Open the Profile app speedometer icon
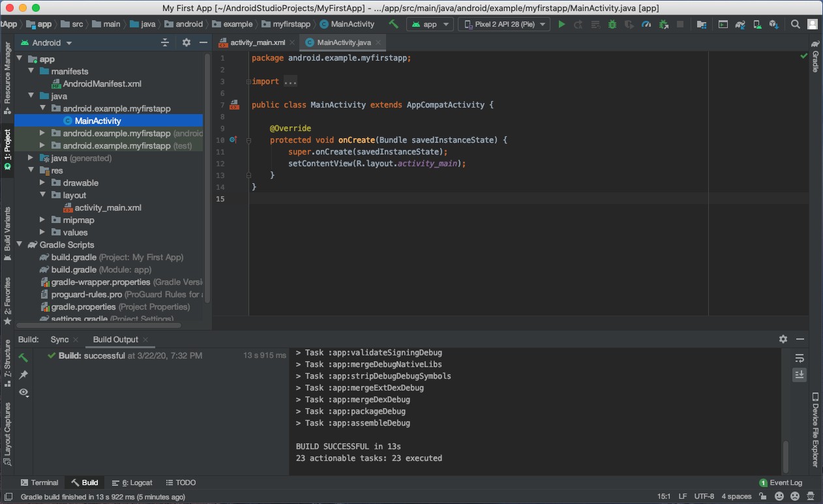Screen dimensions: 823x504 point(646,24)
